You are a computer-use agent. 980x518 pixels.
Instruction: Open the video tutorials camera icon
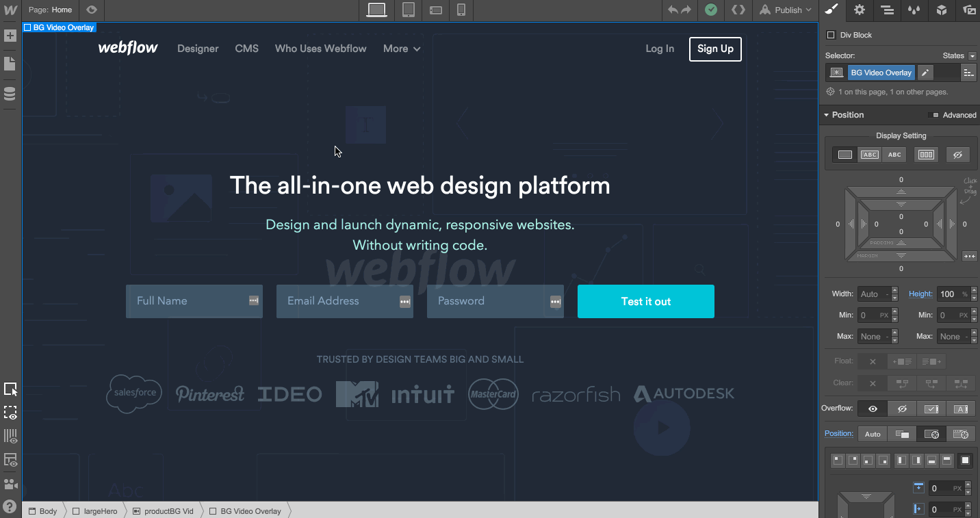pos(10,484)
